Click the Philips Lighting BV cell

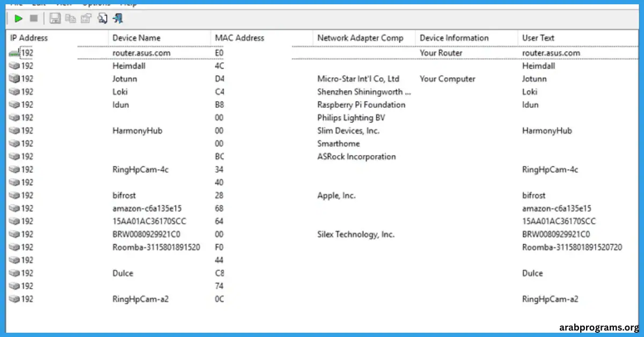coord(352,118)
